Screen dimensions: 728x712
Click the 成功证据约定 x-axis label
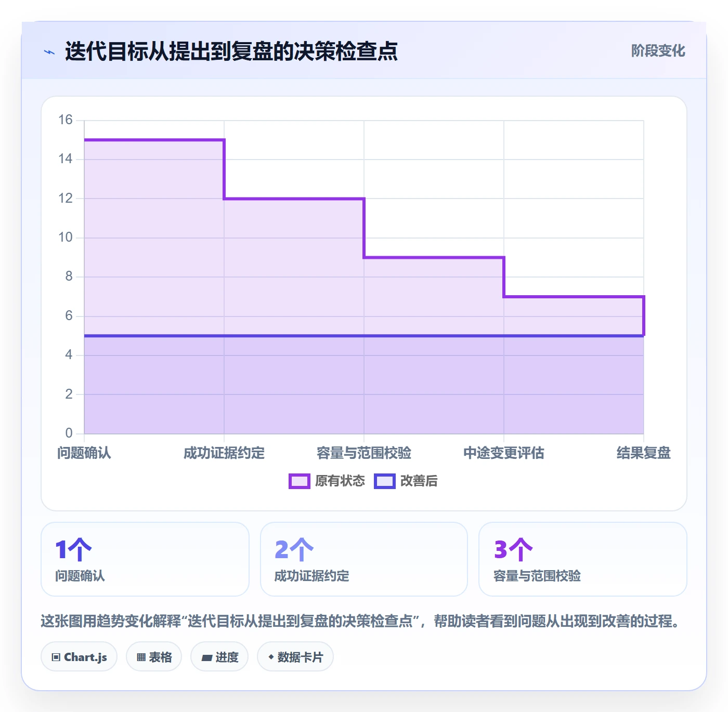pos(224,453)
